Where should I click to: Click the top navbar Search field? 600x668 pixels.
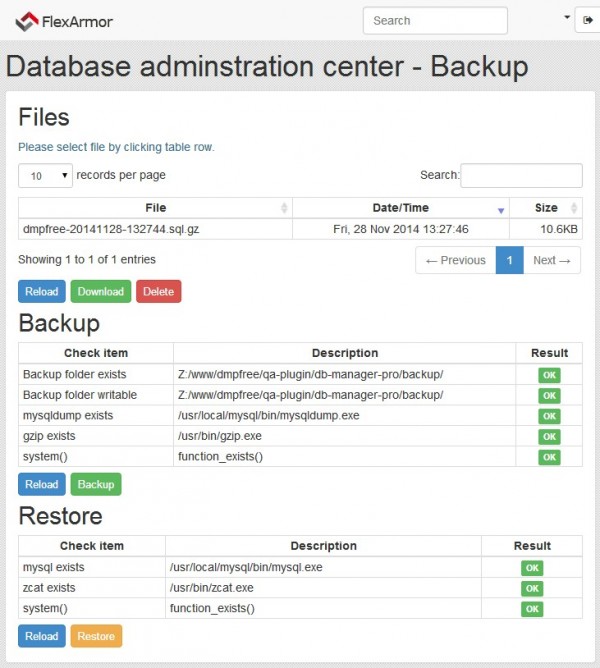[435, 20]
